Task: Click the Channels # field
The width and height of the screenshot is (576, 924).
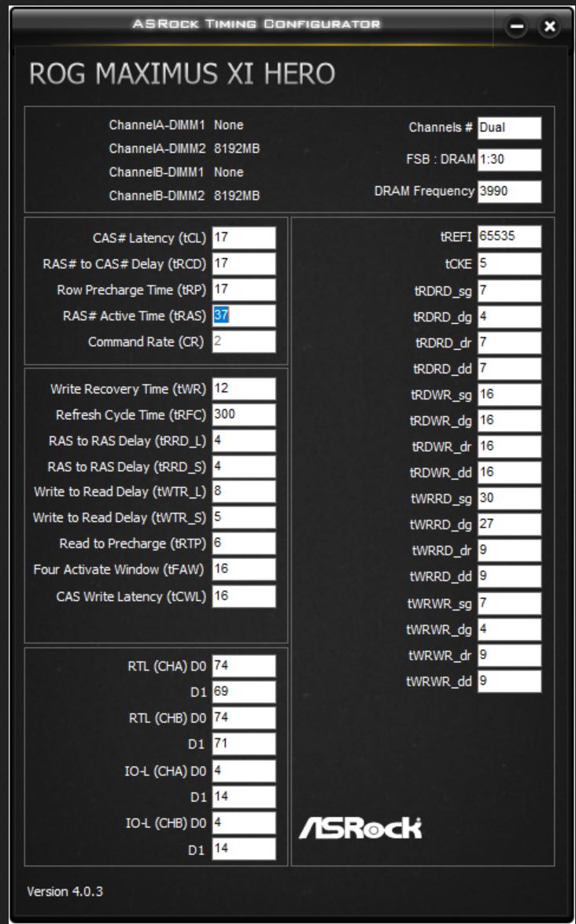Action: [x=509, y=127]
